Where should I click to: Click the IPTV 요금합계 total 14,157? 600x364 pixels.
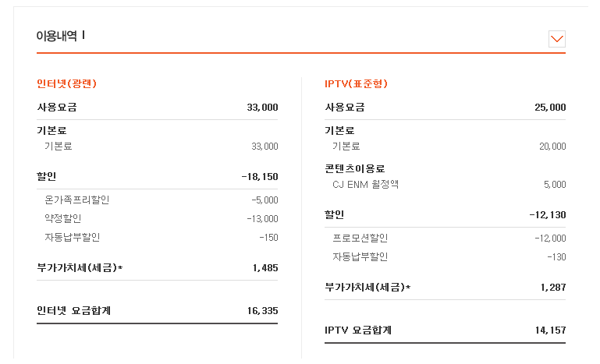550,330
